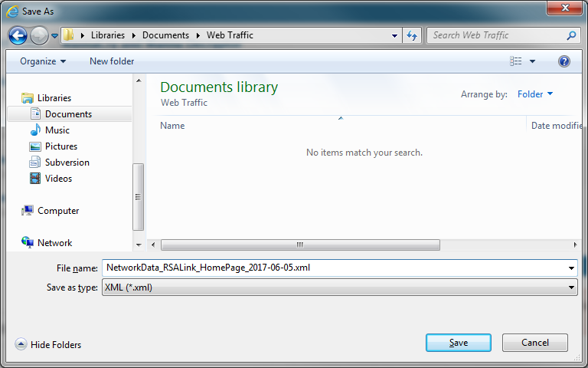
Task: Expand the File name dropdown arrow
Action: (571, 268)
